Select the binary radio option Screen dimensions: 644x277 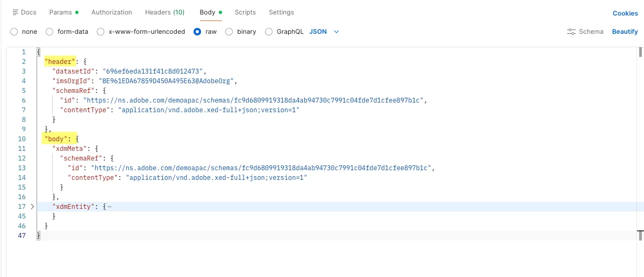[229, 32]
